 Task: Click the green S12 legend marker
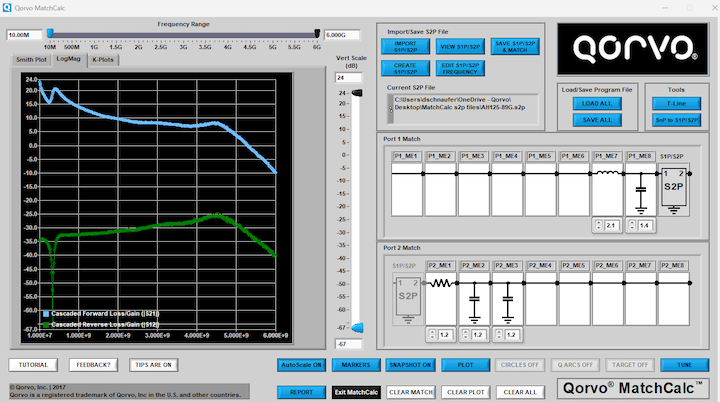point(46,325)
